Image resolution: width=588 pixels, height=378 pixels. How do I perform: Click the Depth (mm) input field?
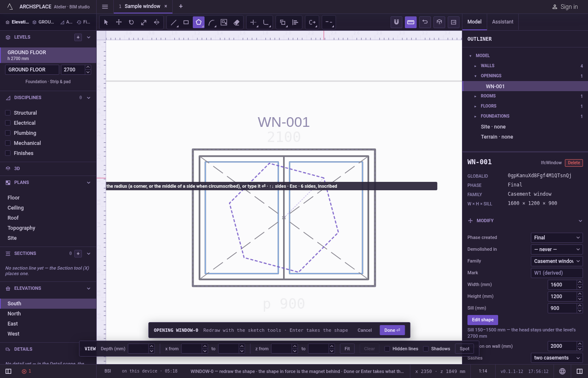pyautogui.click(x=138, y=349)
